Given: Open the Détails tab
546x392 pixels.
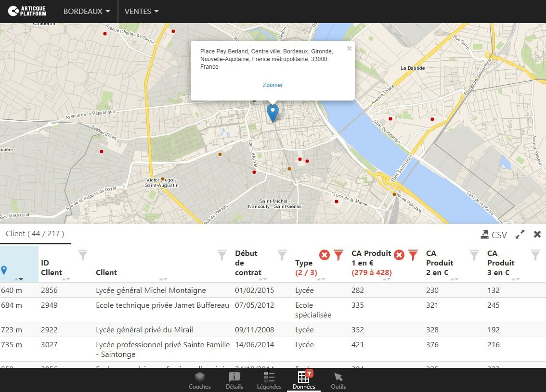Looking at the screenshot, I should [x=234, y=380].
